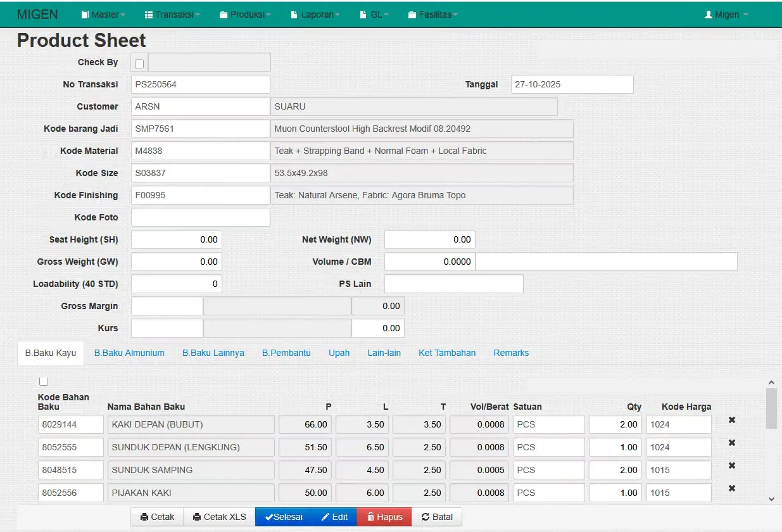
Task: Click the first Gross Margin input field
Action: click(167, 306)
